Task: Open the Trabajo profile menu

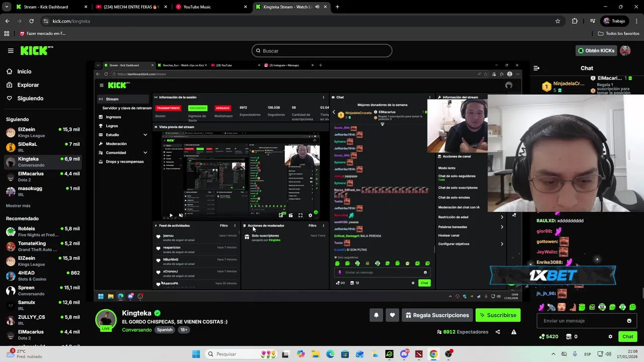Action: [614, 21]
